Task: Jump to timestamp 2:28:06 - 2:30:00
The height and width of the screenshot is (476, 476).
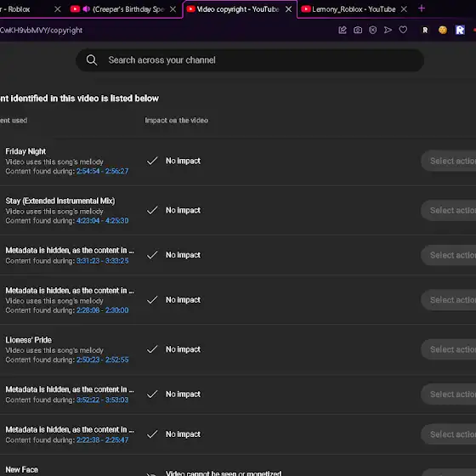Action: 102,310
